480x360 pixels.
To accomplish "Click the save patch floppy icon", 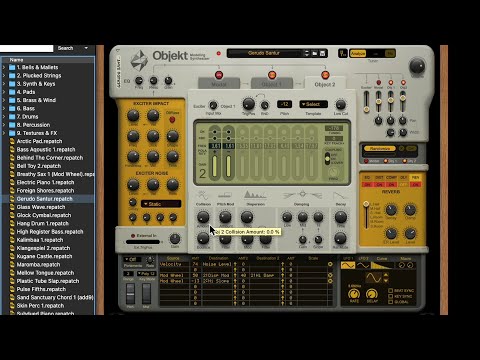I will (x=323, y=53).
